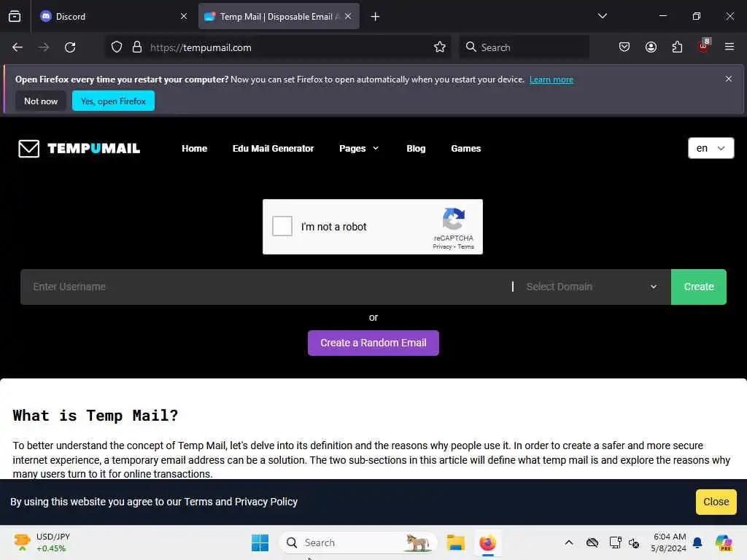The image size is (747, 560).
Task: Click the taskbar Search box
Action: tap(358, 542)
